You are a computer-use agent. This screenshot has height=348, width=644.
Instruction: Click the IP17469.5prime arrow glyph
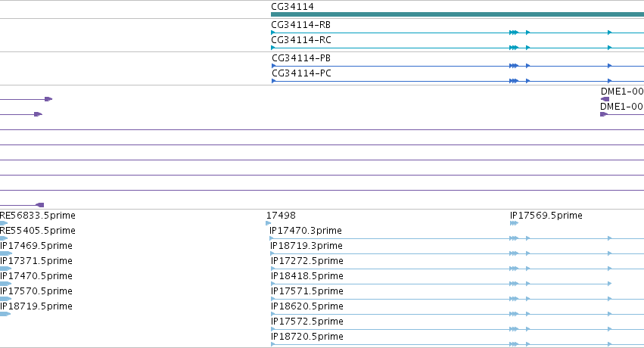click(6, 253)
